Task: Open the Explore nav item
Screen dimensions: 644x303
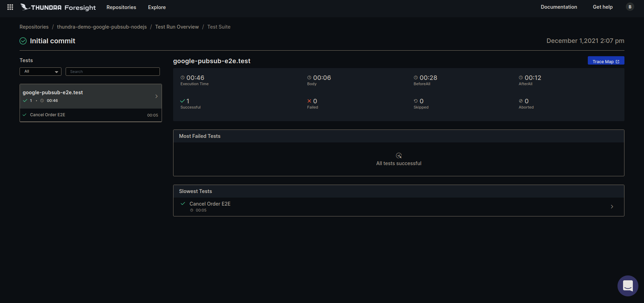Action: point(157,7)
